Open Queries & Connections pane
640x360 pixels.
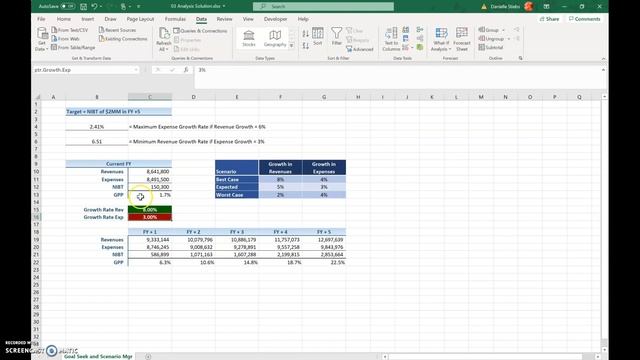coord(200,31)
